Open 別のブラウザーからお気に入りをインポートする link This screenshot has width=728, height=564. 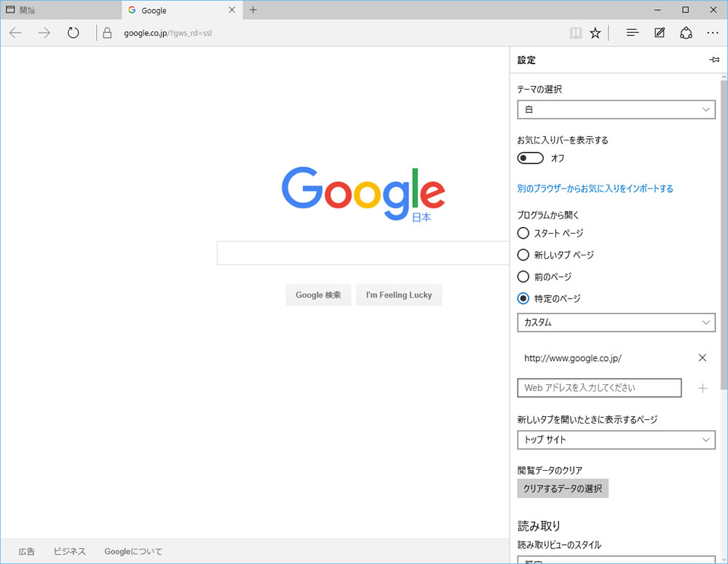pos(596,188)
